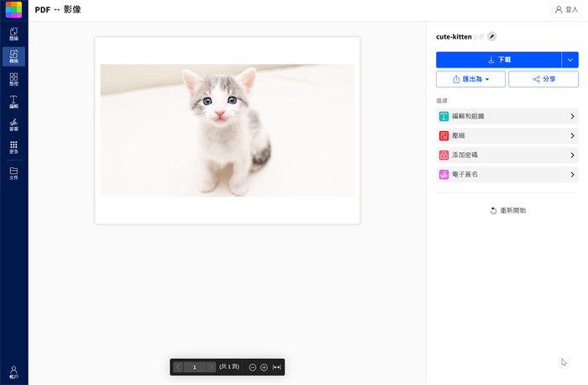Select the 編輯 edit tool in sidebar
Screen dimensions: 588x385
point(13,103)
